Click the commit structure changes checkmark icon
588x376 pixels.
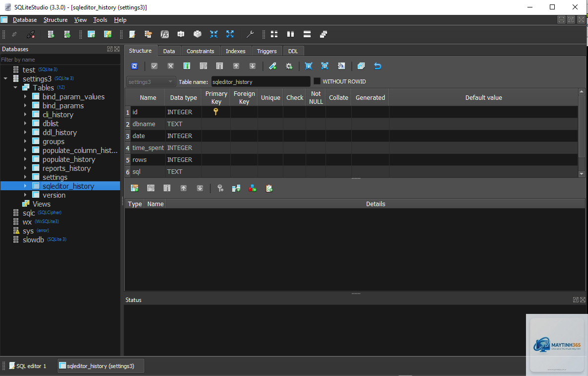click(x=154, y=66)
